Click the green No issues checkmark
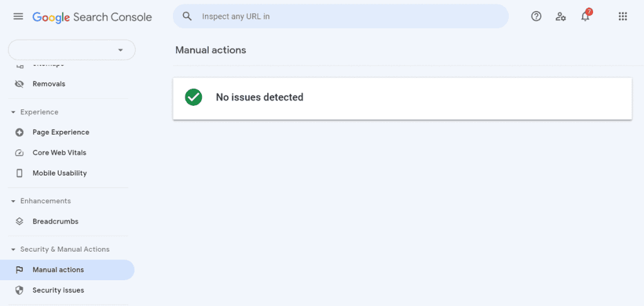The height and width of the screenshot is (306, 644). pyautogui.click(x=194, y=98)
